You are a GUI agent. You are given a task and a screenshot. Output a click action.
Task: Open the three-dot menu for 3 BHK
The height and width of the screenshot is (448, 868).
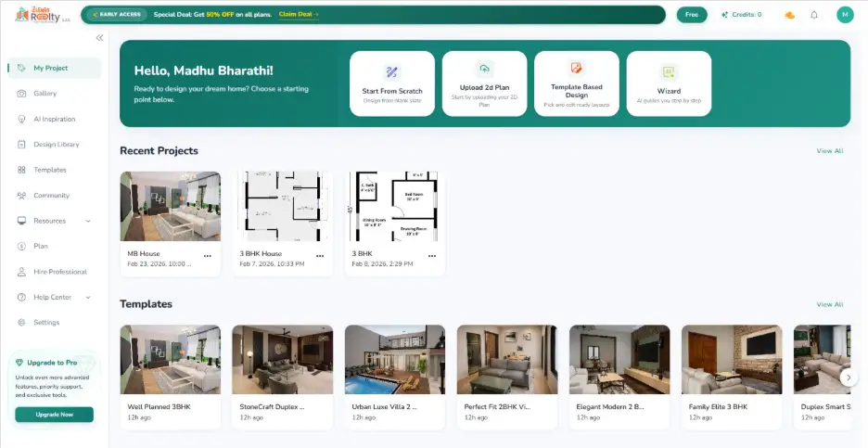pos(432,256)
